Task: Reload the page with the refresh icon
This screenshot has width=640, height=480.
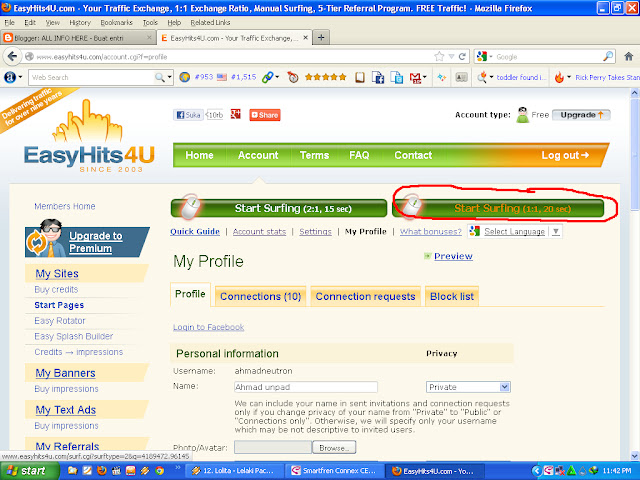Action: pos(462,56)
